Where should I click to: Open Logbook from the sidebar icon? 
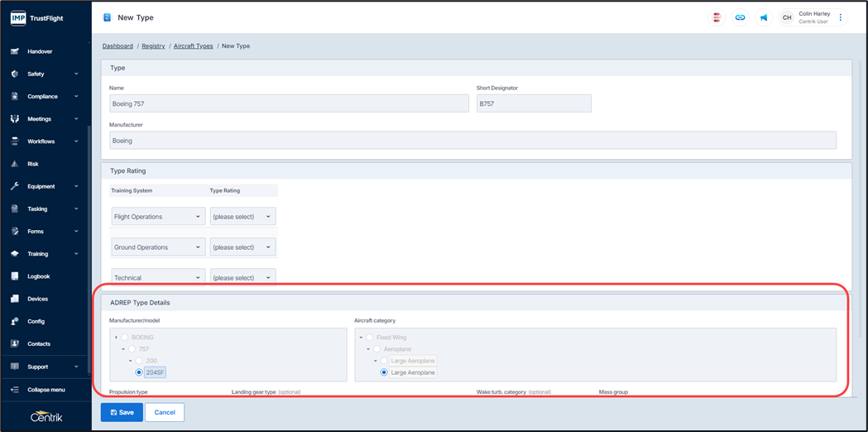(15, 276)
